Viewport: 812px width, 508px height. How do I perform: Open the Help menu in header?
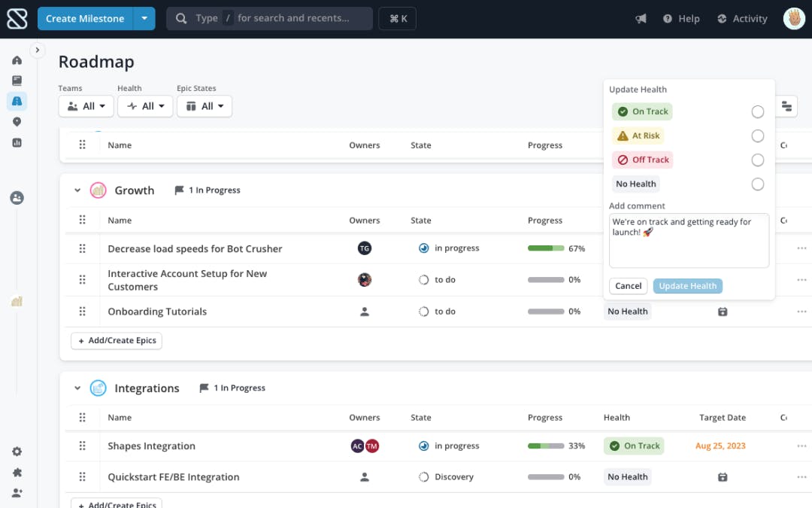point(681,19)
